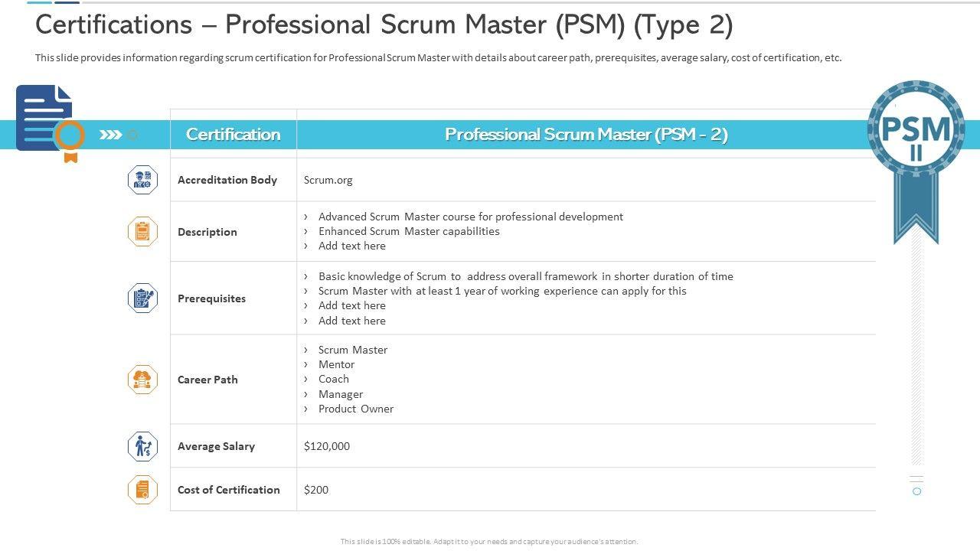
Task: Click the Scrum.org text
Action: (x=328, y=180)
